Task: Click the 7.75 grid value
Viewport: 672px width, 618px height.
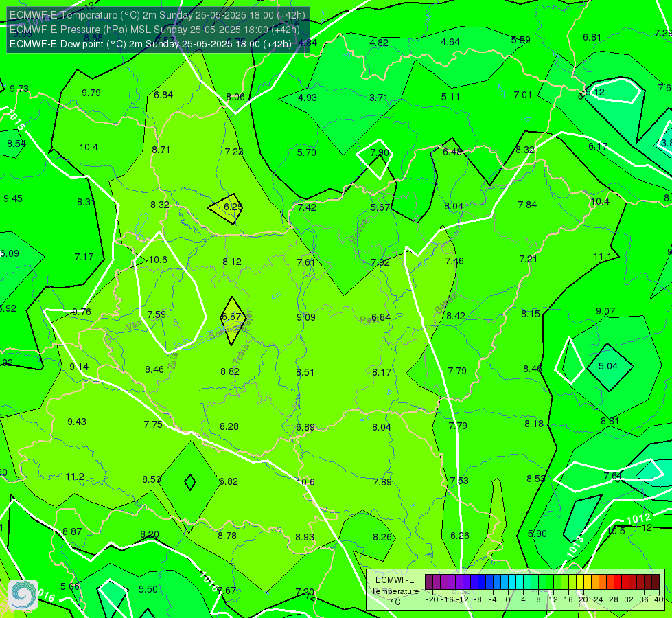Action: (x=153, y=424)
